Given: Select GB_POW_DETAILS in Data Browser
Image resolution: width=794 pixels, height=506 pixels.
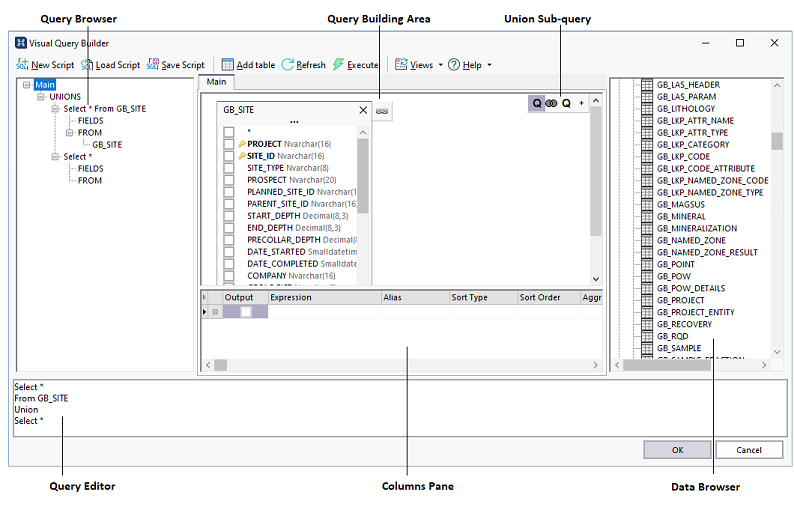Looking at the screenshot, I should point(691,288).
